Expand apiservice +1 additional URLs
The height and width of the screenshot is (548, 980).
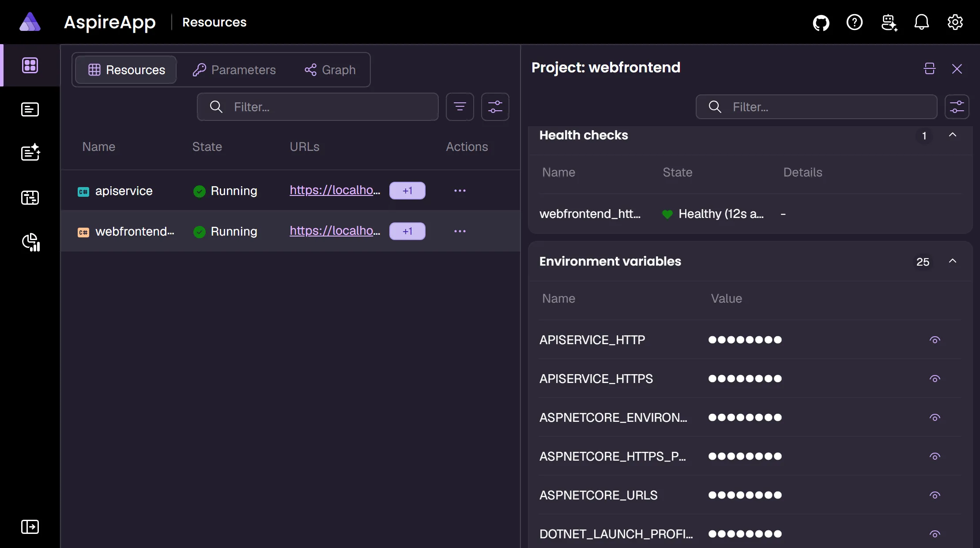click(x=407, y=191)
